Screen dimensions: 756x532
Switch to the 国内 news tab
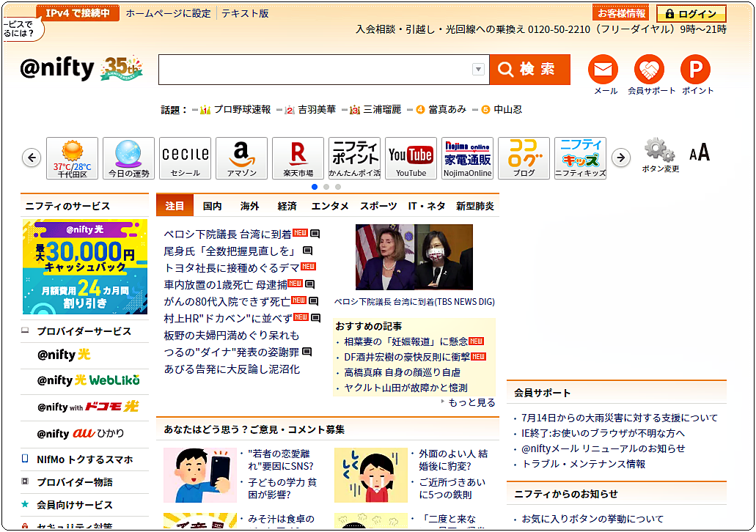point(212,206)
